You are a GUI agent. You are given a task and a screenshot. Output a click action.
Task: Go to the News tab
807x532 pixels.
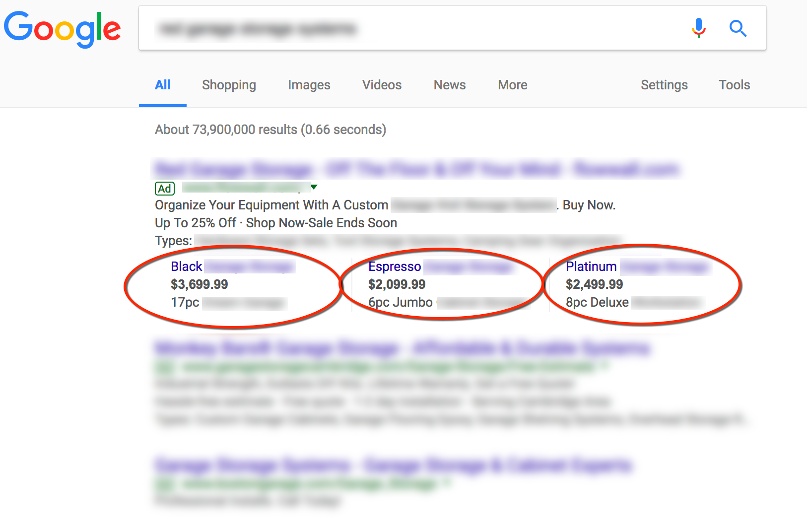(449, 85)
